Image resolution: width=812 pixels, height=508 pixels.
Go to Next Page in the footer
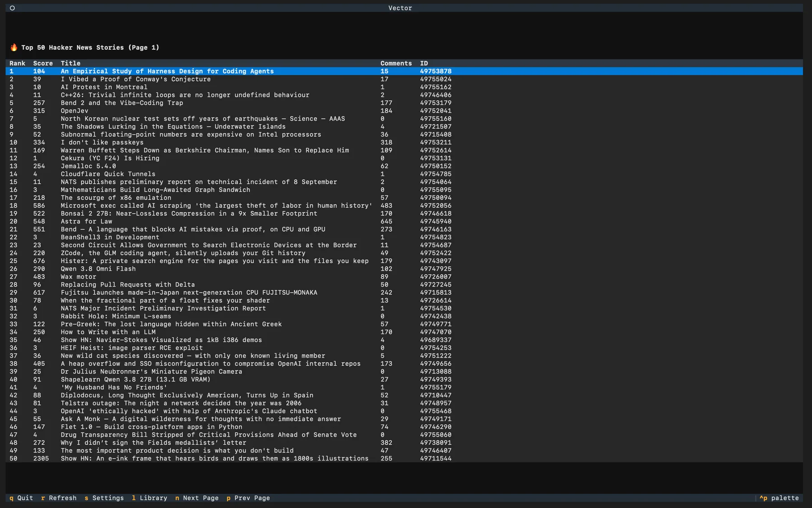coord(197,498)
